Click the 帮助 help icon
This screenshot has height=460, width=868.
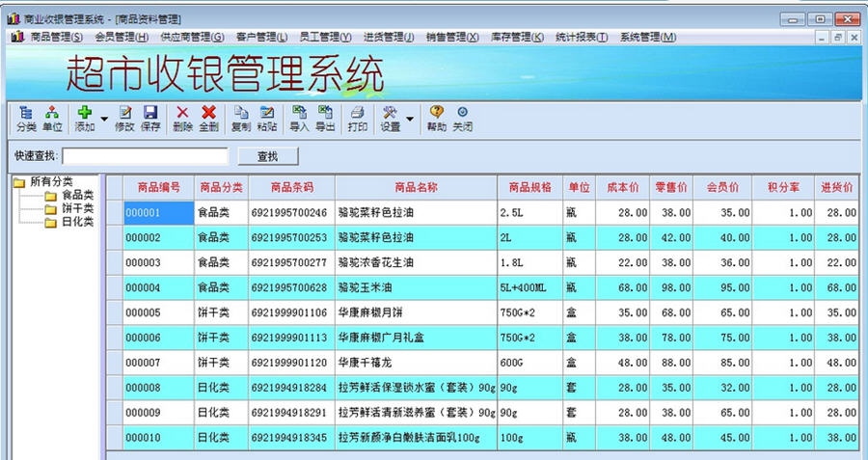pyautogui.click(x=436, y=119)
